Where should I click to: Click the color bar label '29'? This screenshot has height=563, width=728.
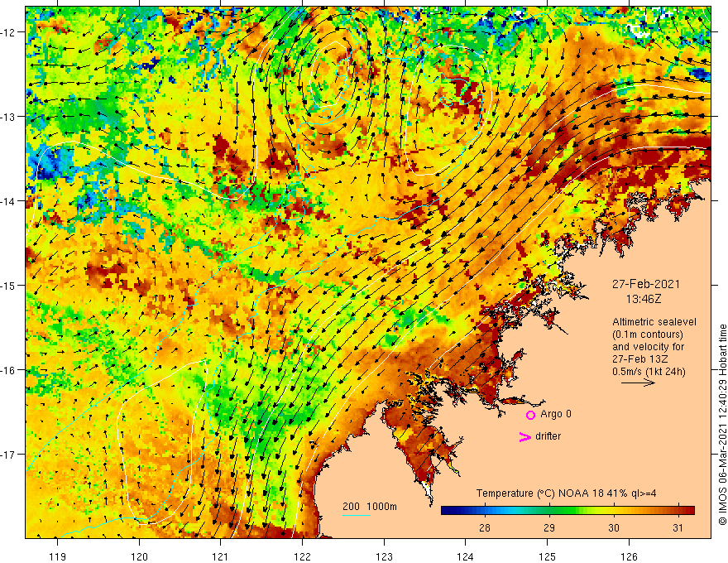tap(548, 527)
